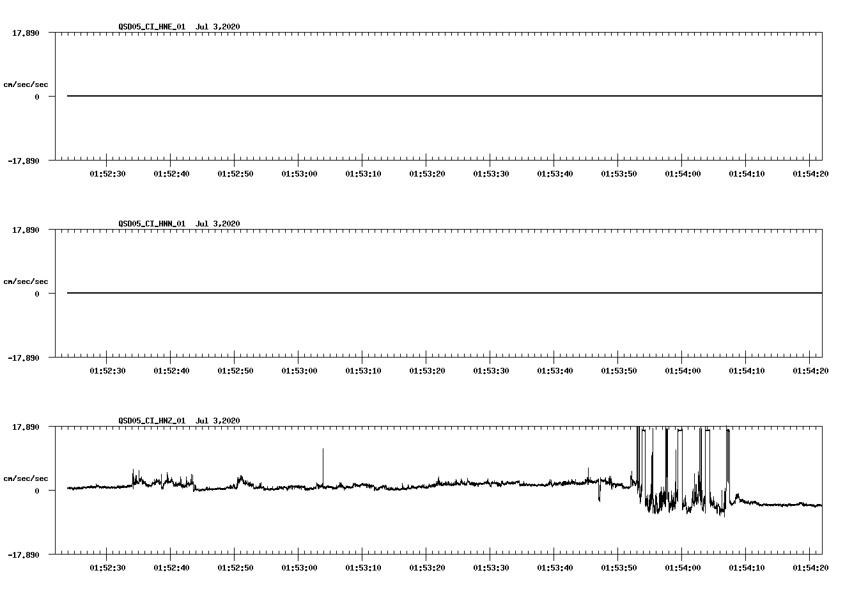Viewport: 868px width, 591px height.
Task: Choose the 01:54:20 tick label under HNN plot
Action: [x=810, y=370]
